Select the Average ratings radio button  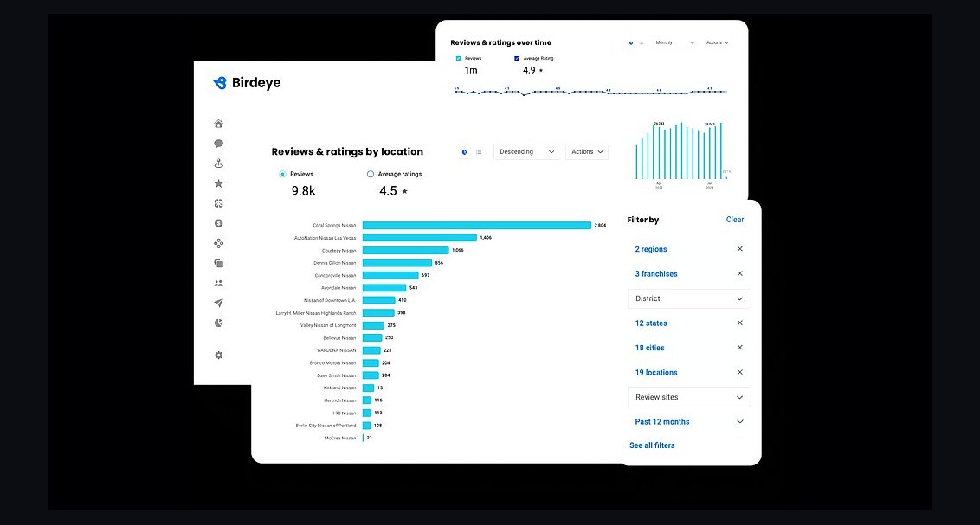pyautogui.click(x=371, y=174)
